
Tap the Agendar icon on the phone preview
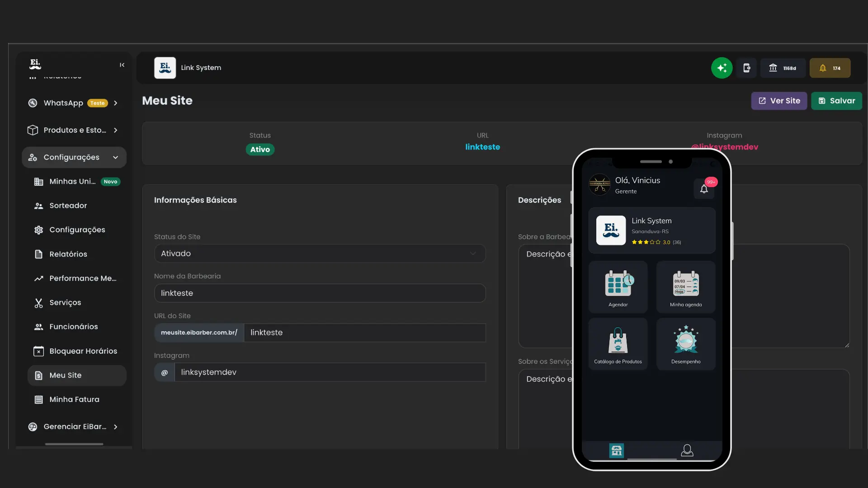click(618, 284)
